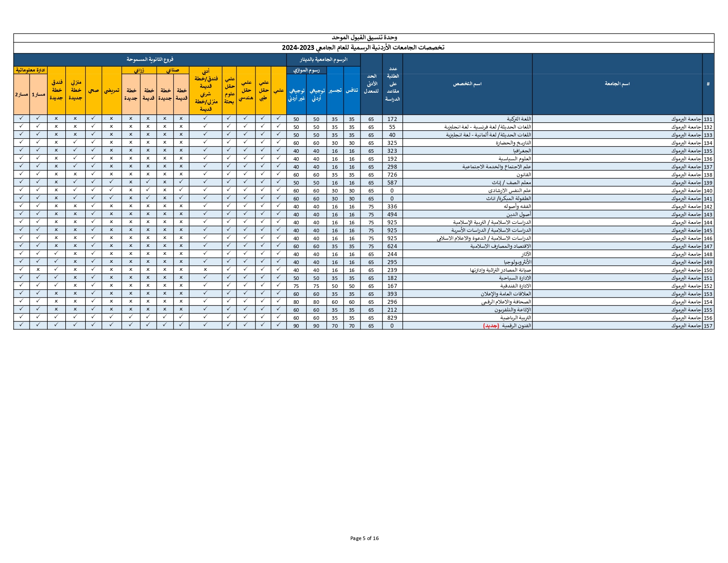Click the 'صناعي' group header
This screenshot has height=563, width=728.
tap(173, 70)
